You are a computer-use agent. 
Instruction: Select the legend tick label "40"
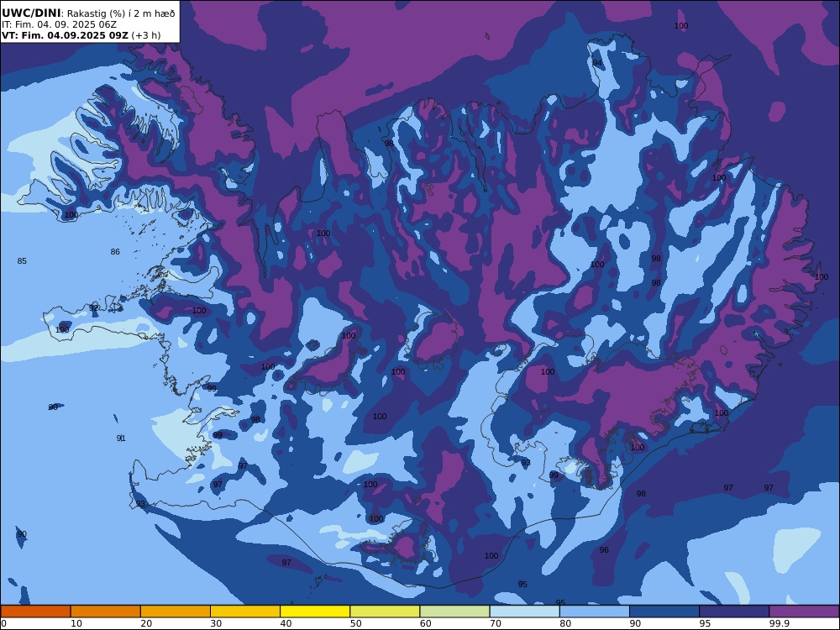(286, 623)
